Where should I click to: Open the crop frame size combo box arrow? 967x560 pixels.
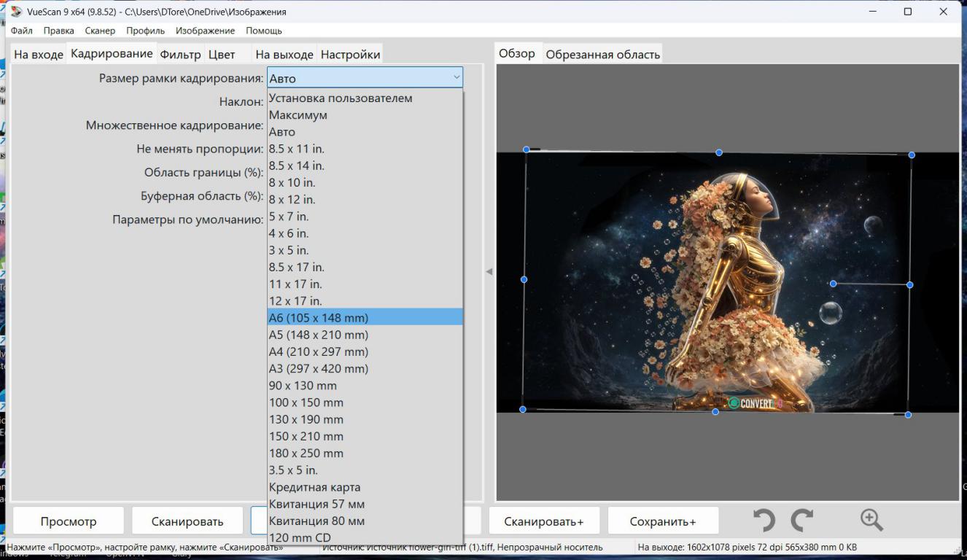(x=457, y=77)
